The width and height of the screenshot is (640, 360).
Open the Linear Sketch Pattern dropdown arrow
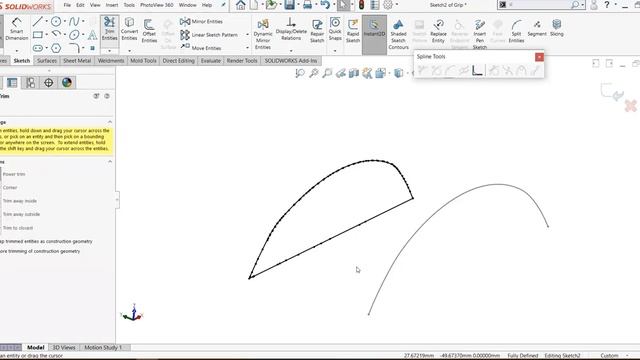click(x=247, y=35)
